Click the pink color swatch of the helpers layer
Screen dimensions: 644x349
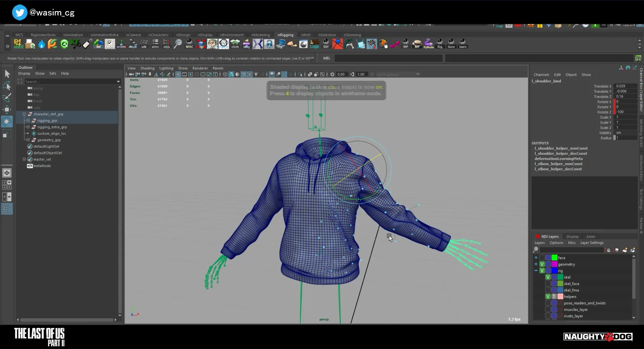560,297
